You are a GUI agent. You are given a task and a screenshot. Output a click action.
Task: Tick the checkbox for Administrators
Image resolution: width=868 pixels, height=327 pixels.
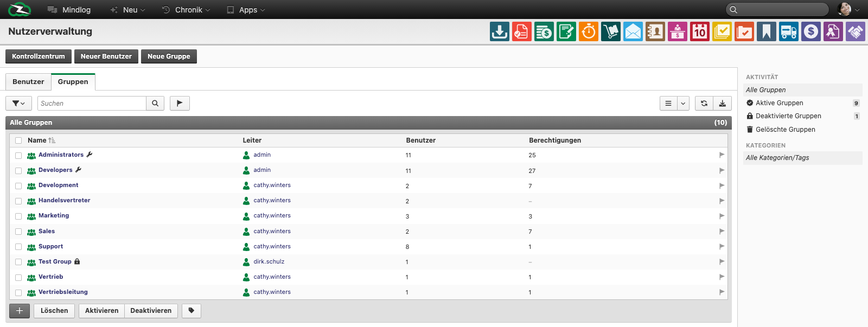tap(18, 156)
